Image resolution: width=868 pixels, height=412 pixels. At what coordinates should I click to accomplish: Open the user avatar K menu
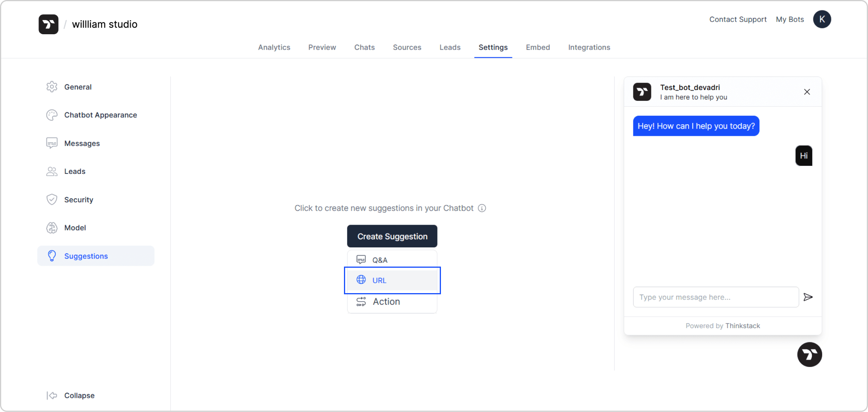[x=822, y=19]
